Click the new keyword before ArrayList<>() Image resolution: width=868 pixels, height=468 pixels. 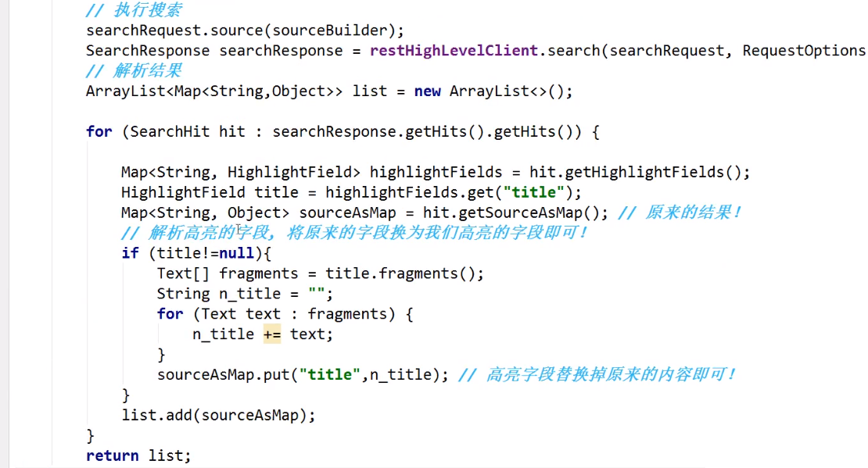(427, 91)
